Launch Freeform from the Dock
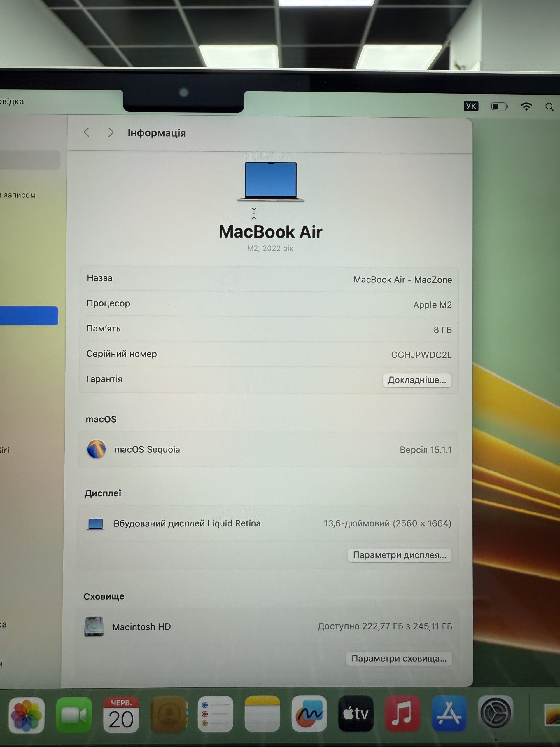The width and height of the screenshot is (560, 747). coord(309,713)
